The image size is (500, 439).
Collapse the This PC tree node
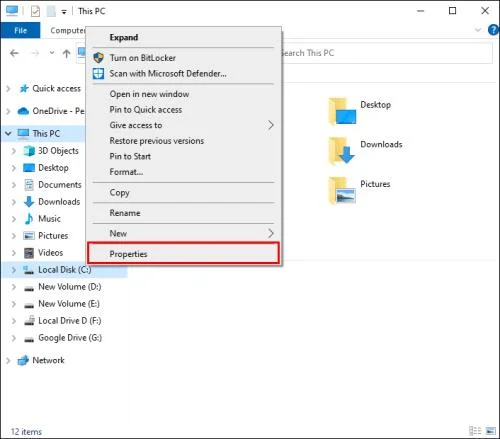(8, 134)
